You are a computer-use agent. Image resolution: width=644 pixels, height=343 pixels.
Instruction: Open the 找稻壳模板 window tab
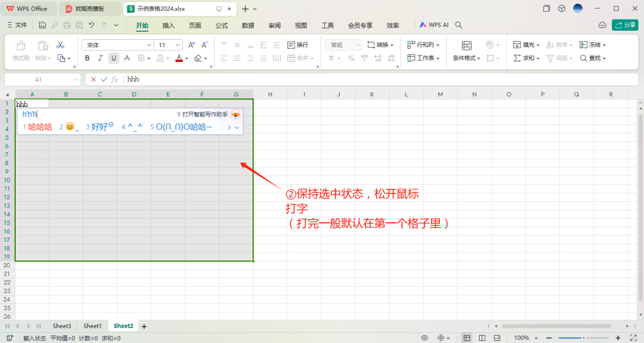tap(90, 8)
